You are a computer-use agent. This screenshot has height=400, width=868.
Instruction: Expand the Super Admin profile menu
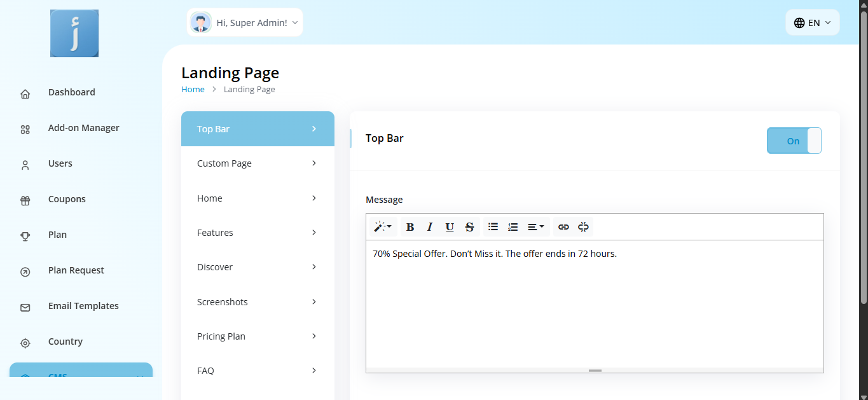[x=245, y=23]
